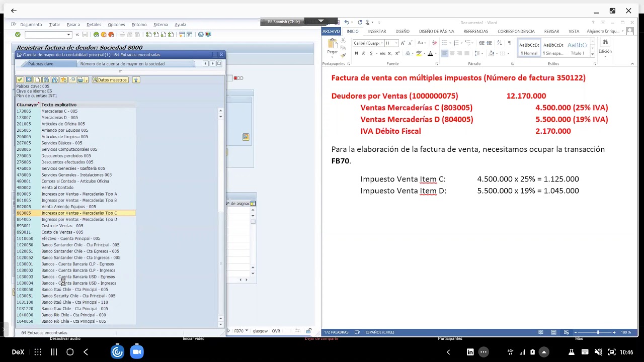Viewport: 644px width, 362px height.
Task: Toggle align left paragraph in Word
Action: [445, 53]
